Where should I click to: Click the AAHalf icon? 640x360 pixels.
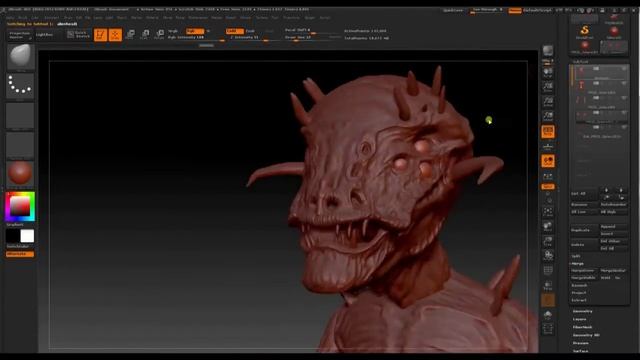548,116
